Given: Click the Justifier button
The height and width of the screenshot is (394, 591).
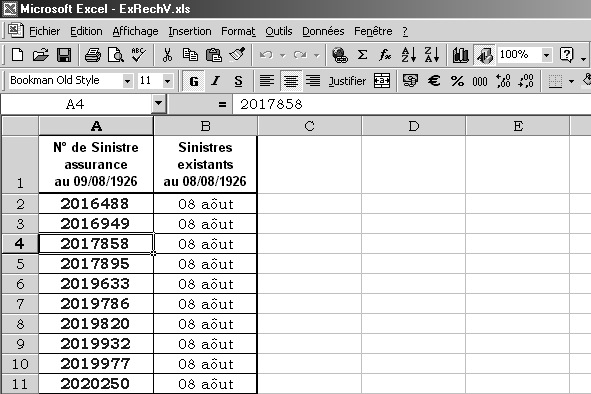Looking at the screenshot, I should [347, 81].
